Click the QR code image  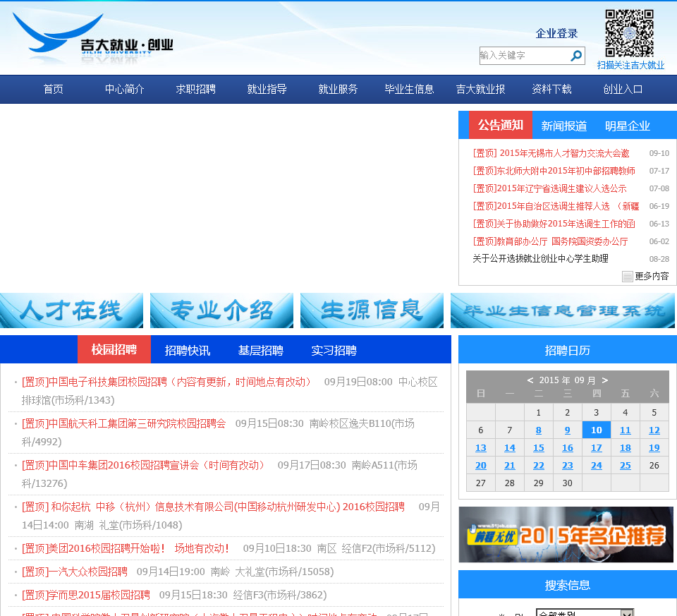[x=629, y=33]
